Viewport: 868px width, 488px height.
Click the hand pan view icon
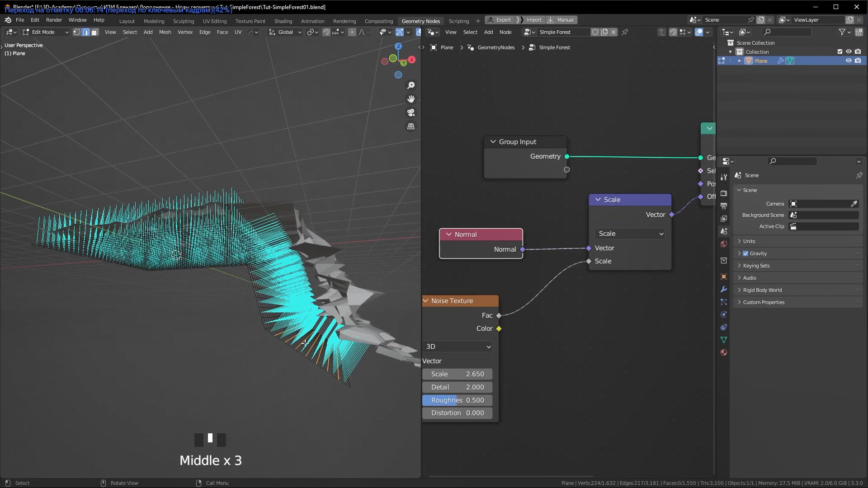pyautogui.click(x=411, y=99)
